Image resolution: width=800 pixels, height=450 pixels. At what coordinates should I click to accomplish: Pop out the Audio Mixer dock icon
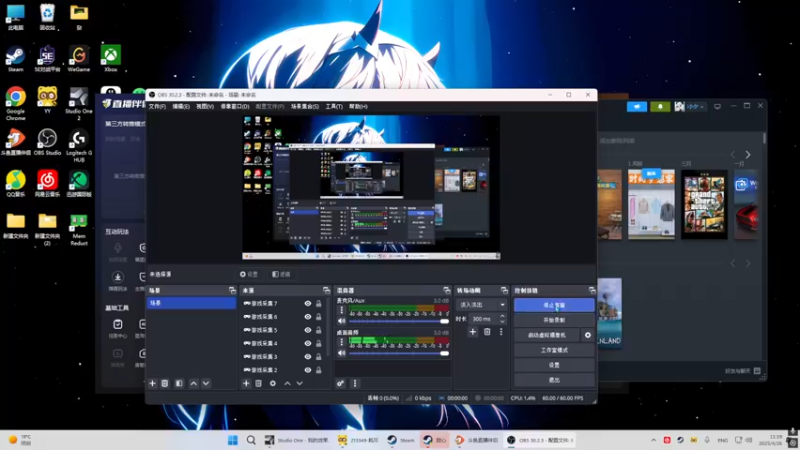(x=446, y=290)
